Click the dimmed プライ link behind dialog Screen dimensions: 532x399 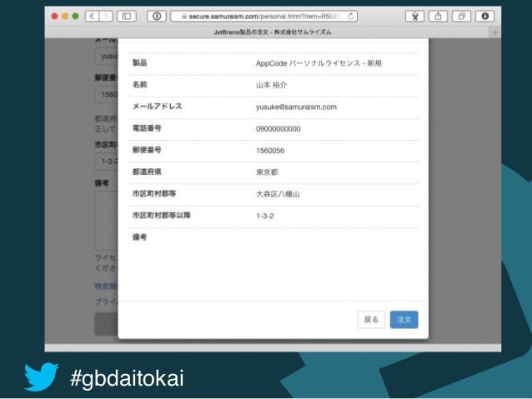pyautogui.click(x=106, y=302)
